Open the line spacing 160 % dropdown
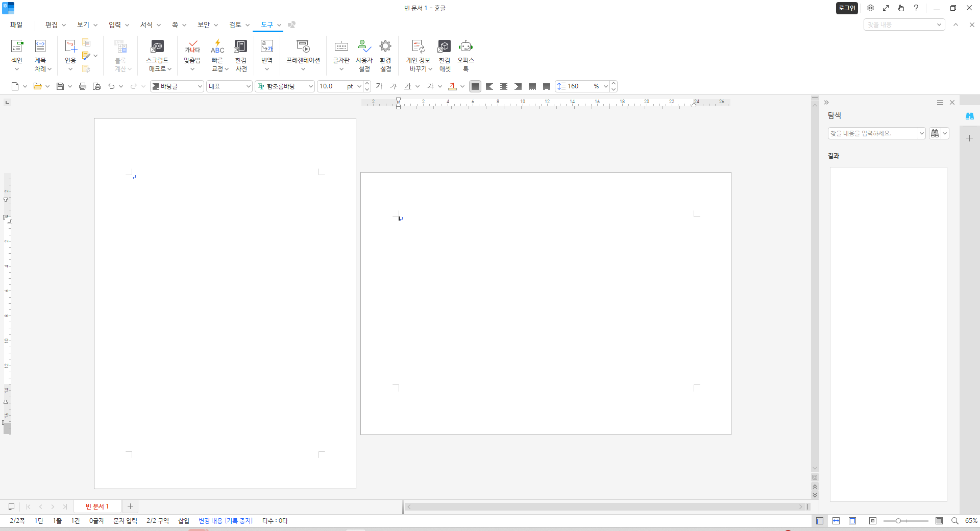This screenshot has height=531, width=980. pyautogui.click(x=605, y=86)
